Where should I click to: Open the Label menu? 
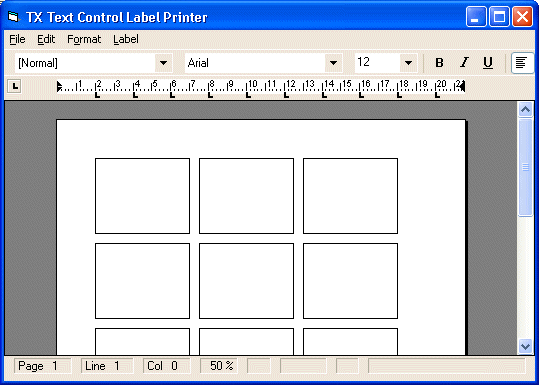pos(126,39)
